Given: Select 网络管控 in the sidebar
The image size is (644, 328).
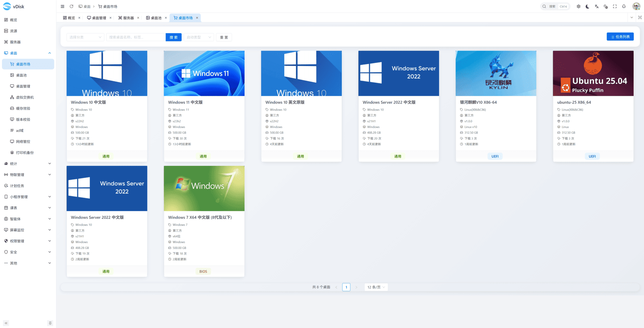Looking at the screenshot, I should (28, 141).
